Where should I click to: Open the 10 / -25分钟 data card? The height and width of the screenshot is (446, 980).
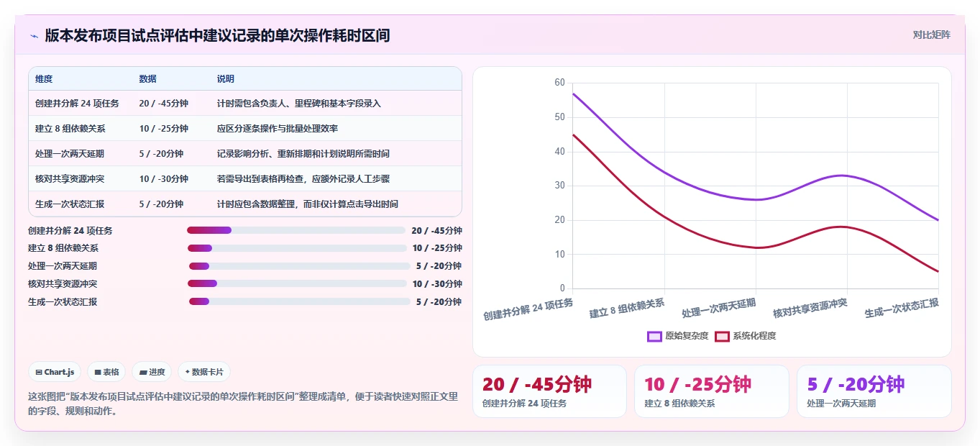pyautogui.click(x=712, y=391)
